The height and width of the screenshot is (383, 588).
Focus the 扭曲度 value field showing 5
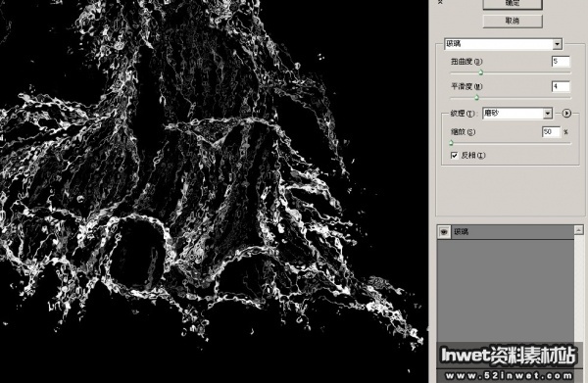pos(561,62)
